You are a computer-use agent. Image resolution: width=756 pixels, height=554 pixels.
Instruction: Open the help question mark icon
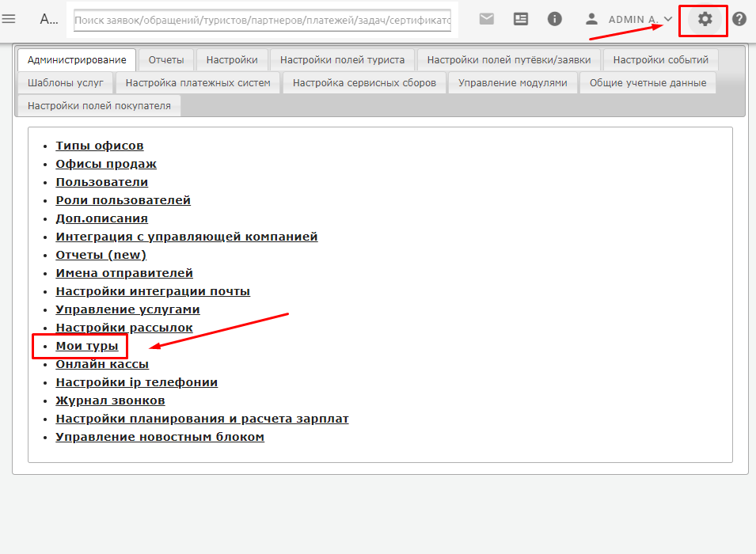(739, 19)
